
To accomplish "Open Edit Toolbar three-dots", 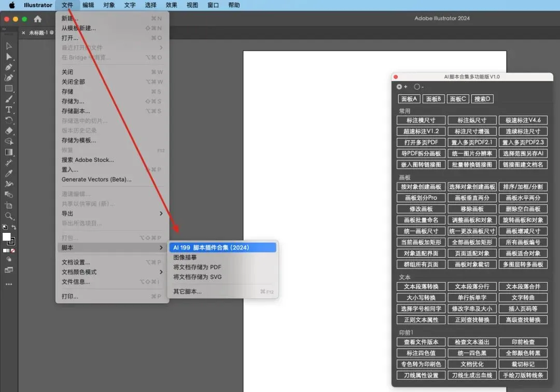I will 9,284.
